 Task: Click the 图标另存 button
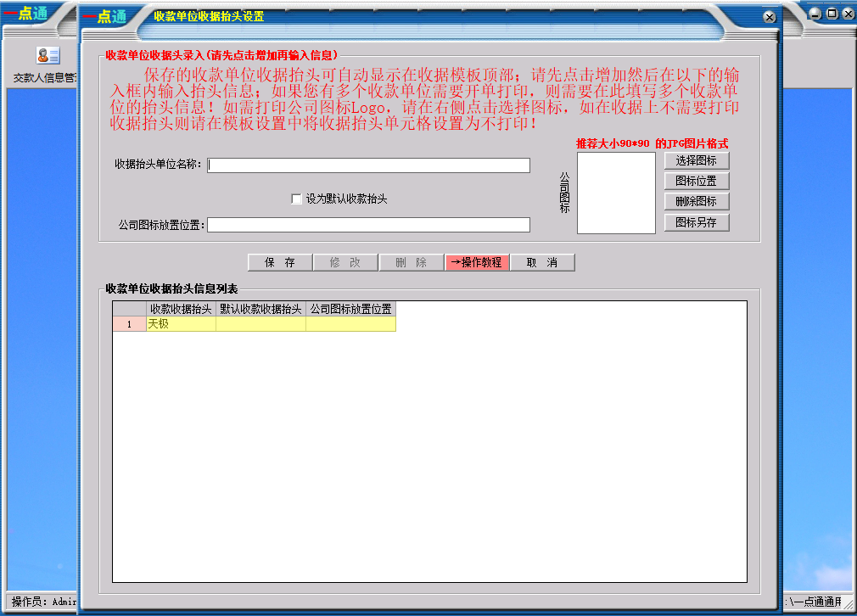pos(697,222)
